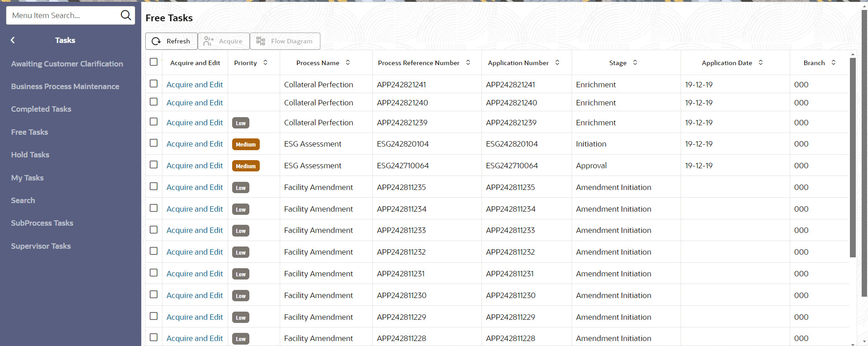
Task: Sort by the Priority column arrows
Action: click(265, 62)
